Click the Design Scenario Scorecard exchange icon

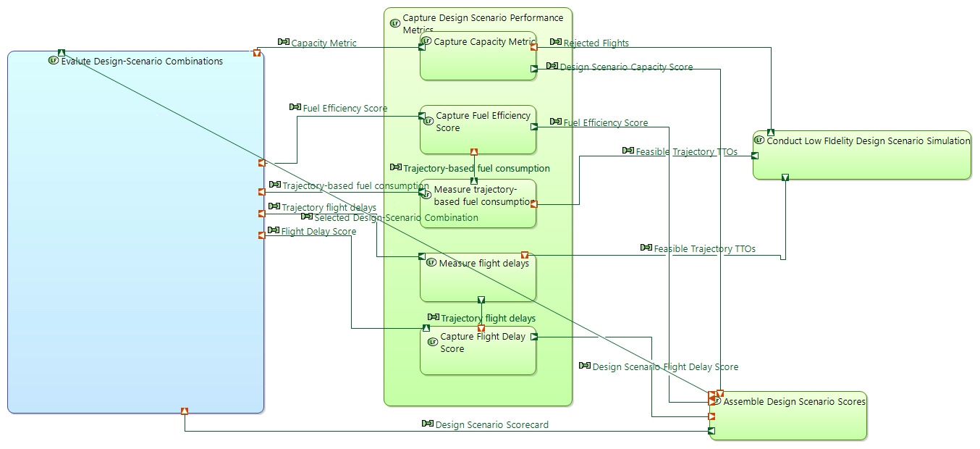pyautogui.click(x=428, y=424)
